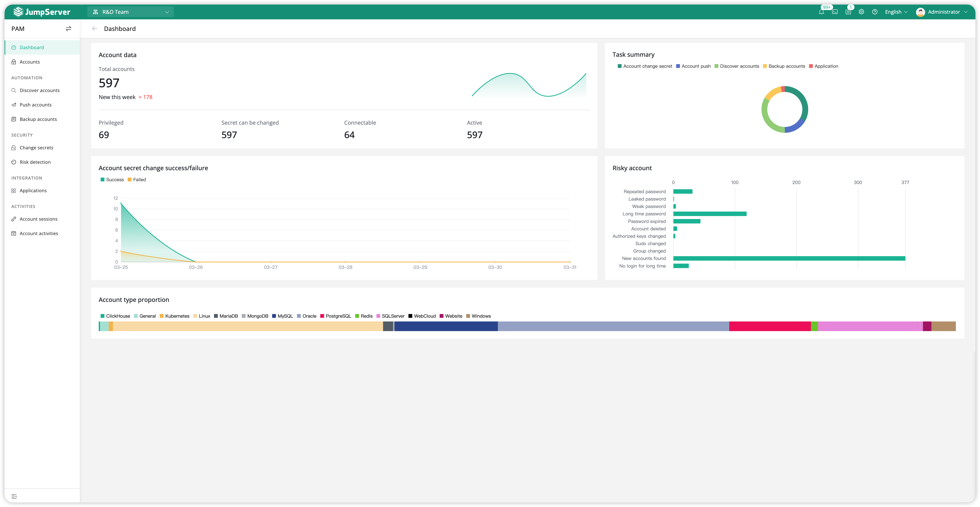
Task: Click the PAM view switch icon
Action: pos(69,28)
